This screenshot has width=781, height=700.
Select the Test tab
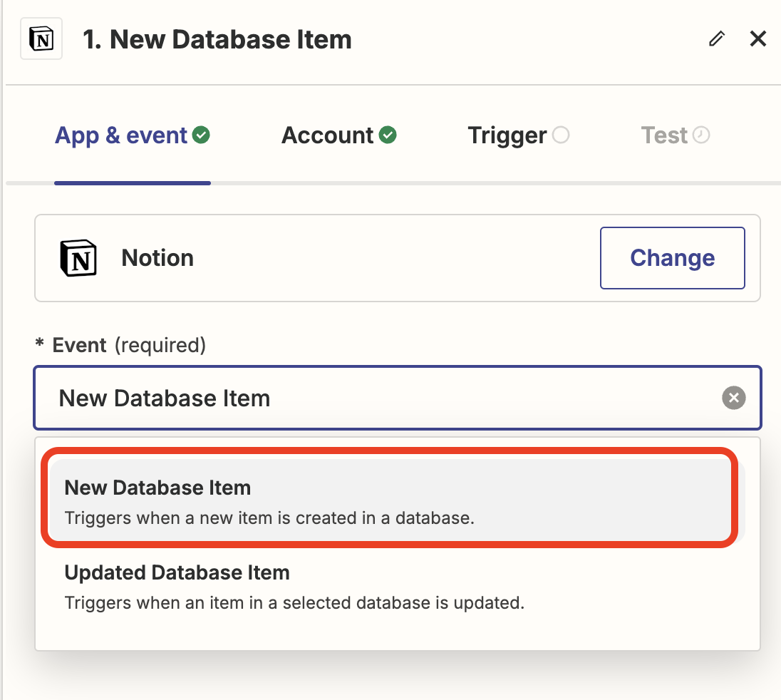click(x=664, y=135)
